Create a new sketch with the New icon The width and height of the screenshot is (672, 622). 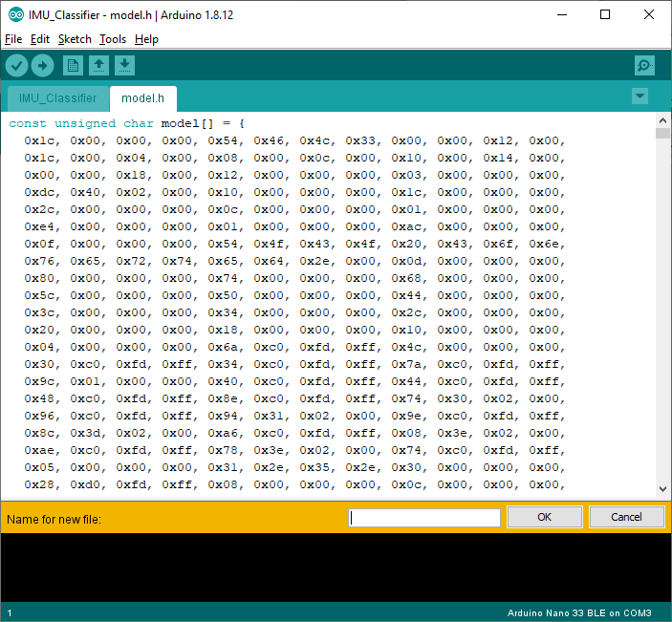pos(73,66)
